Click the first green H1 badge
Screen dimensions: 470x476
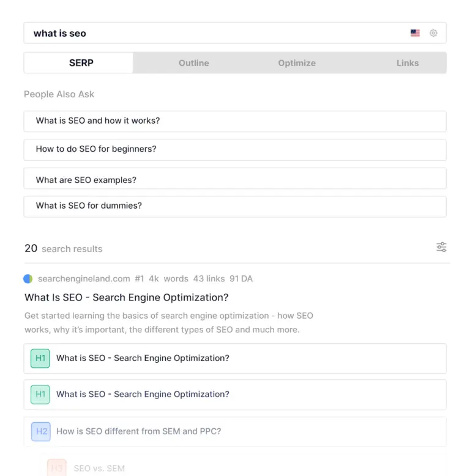(x=40, y=359)
